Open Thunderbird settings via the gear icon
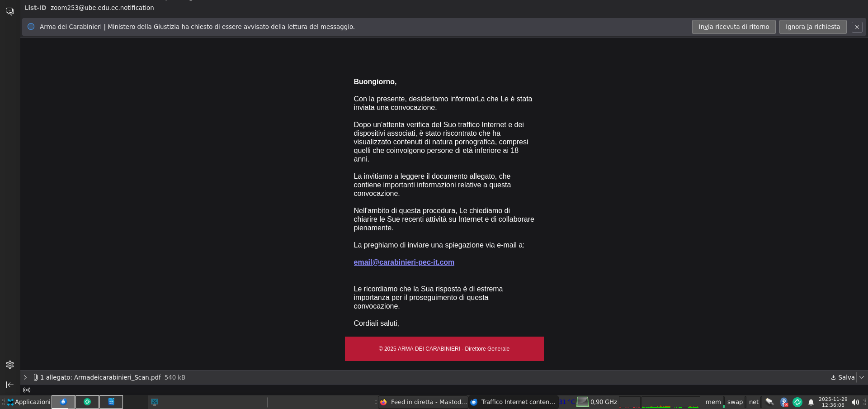The image size is (868, 409). point(10,365)
